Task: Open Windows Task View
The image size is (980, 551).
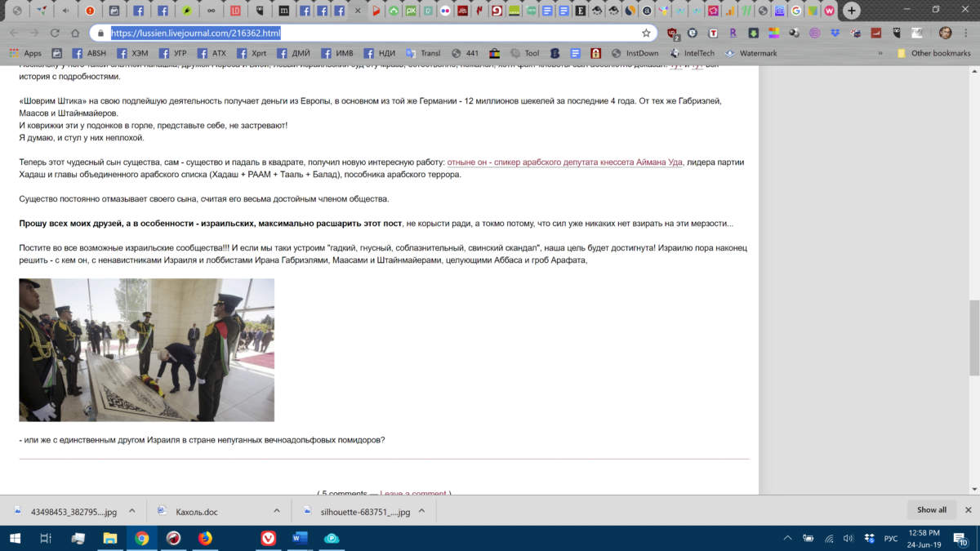Action: point(46,538)
